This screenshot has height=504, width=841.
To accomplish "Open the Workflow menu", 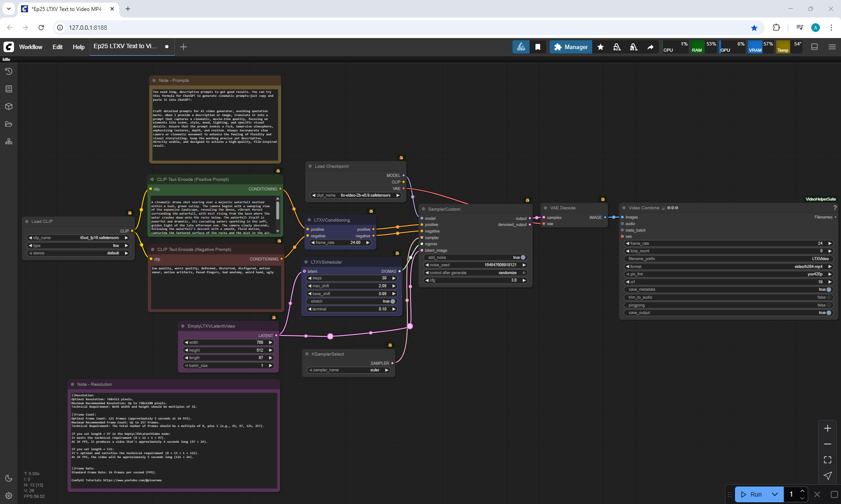I will point(31,47).
